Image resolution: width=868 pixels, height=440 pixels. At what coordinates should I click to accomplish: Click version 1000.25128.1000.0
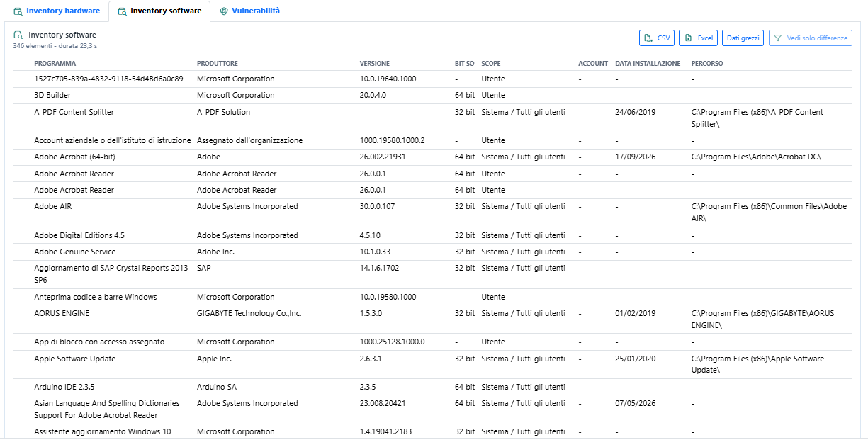(393, 342)
